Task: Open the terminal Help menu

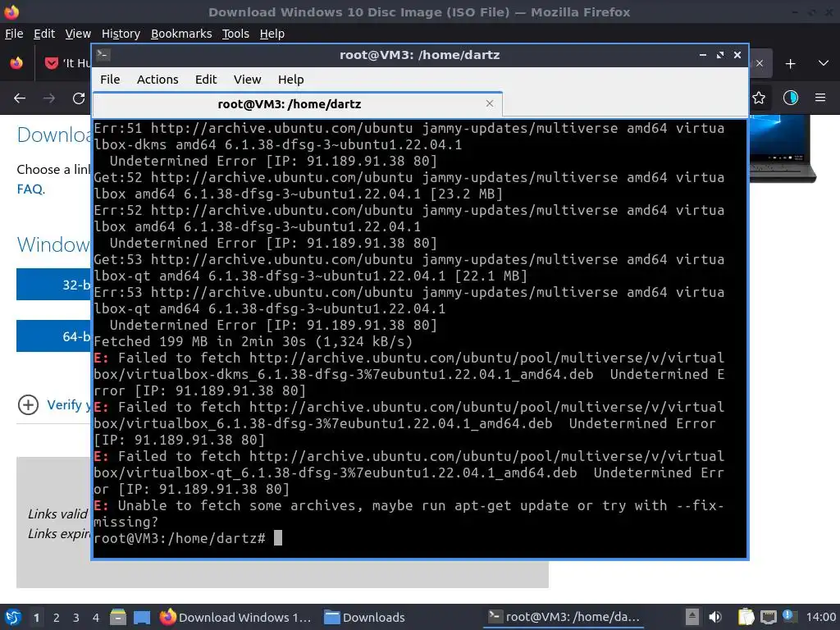Action: pyautogui.click(x=291, y=80)
